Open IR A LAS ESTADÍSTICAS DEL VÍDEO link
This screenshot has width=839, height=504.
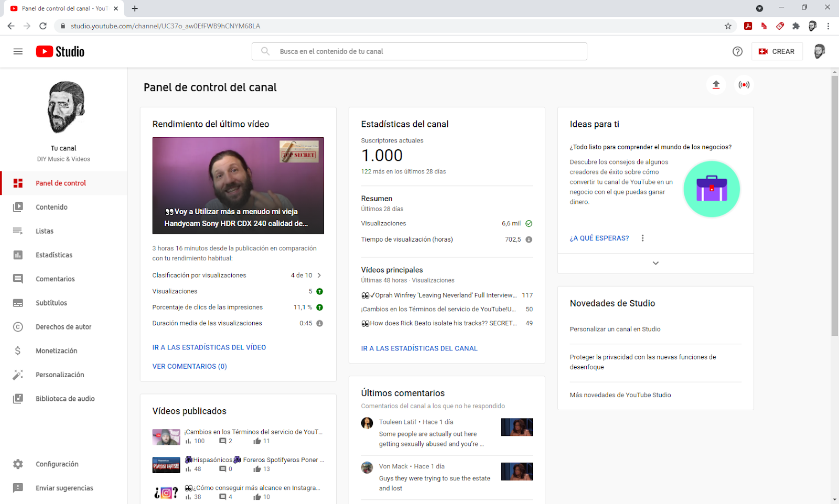pos(209,347)
